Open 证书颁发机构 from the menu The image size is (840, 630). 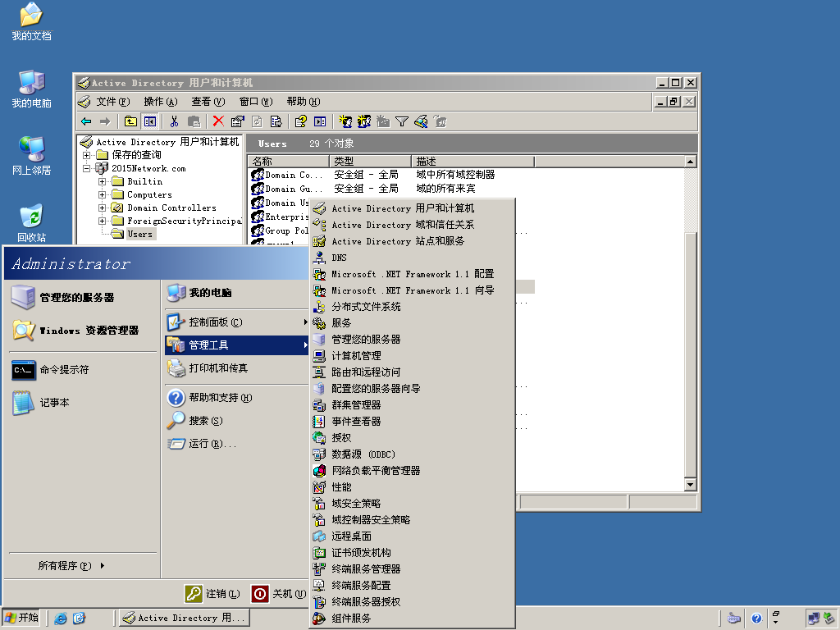[x=413, y=552]
